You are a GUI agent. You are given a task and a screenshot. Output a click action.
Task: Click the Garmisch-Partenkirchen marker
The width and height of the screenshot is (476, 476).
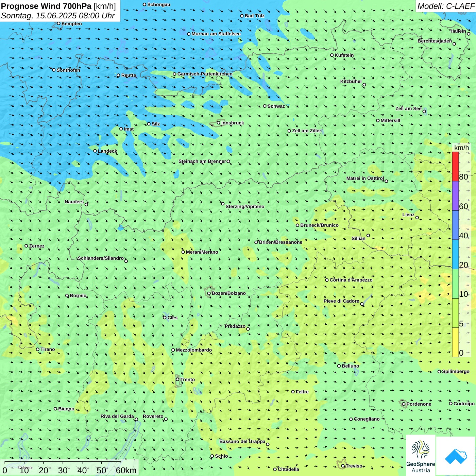(x=174, y=74)
